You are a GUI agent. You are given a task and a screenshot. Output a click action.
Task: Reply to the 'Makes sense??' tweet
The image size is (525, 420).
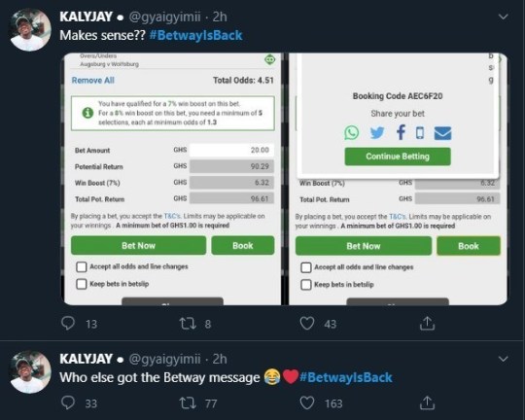(x=68, y=323)
